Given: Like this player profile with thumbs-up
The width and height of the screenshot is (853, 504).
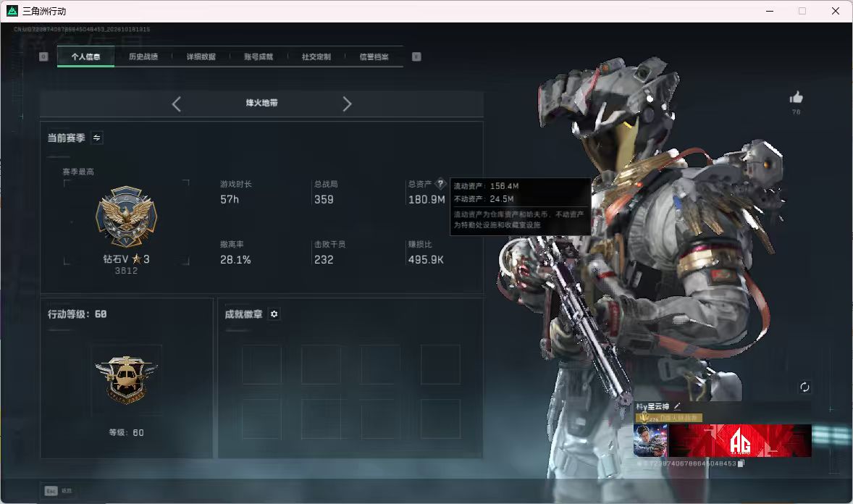Looking at the screenshot, I should [x=796, y=98].
